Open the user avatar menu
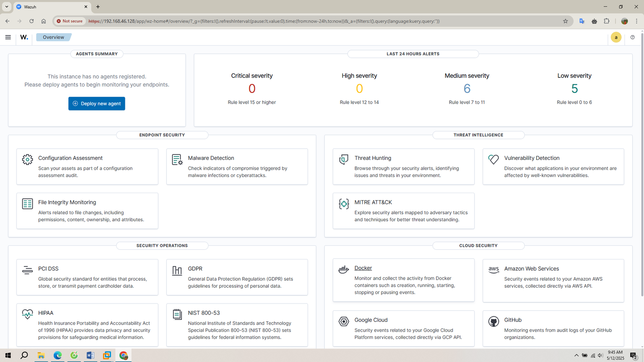This screenshot has width=644, height=362. point(616,37)
